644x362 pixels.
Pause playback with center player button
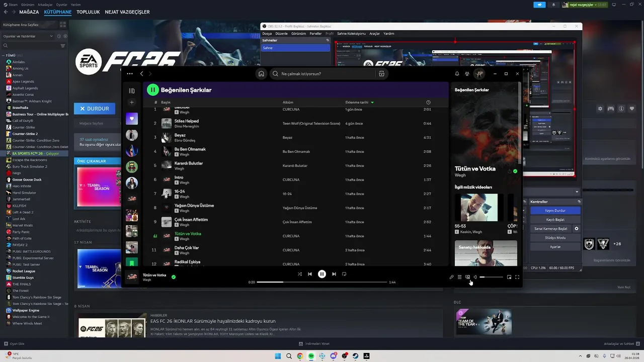coord(322,274)
